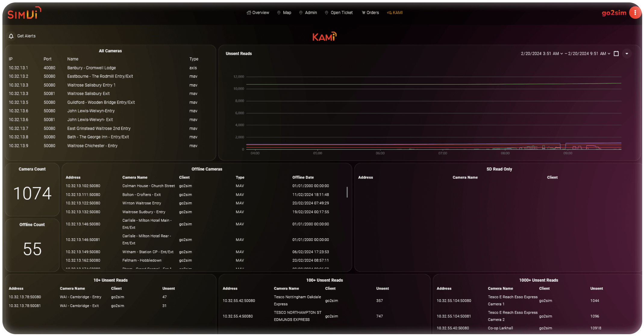The height and width of the screenshot is (336, 644).
Task: Click offline date 11/02/2024 18:11:48
Action: pos(311,195)
